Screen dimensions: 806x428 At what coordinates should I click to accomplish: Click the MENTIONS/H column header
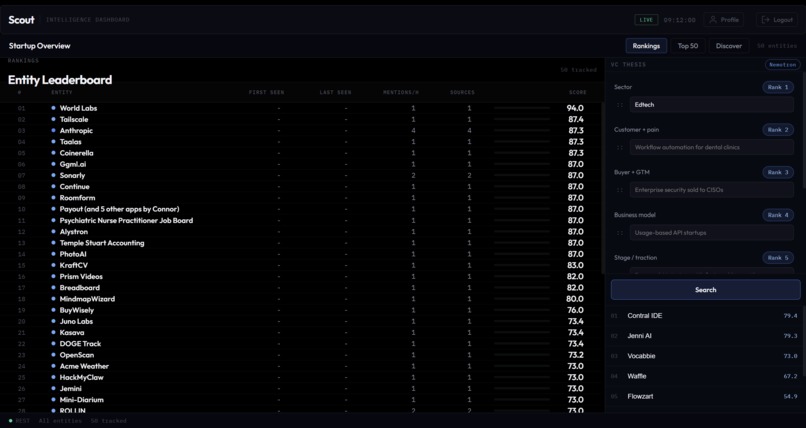[x=401, y=92]
